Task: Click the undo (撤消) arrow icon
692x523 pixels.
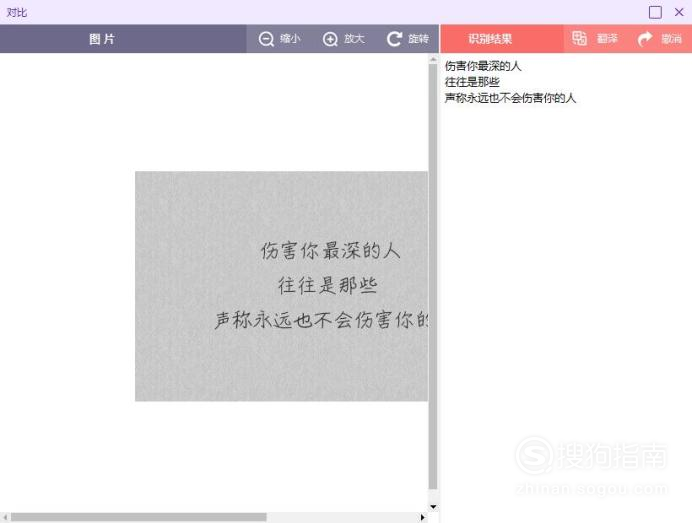Action: click(645, 39)
